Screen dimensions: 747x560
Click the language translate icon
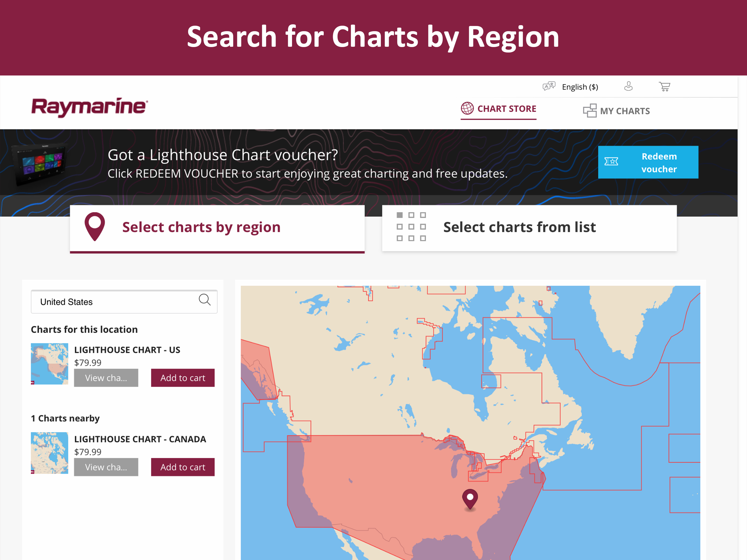(549, 86)
